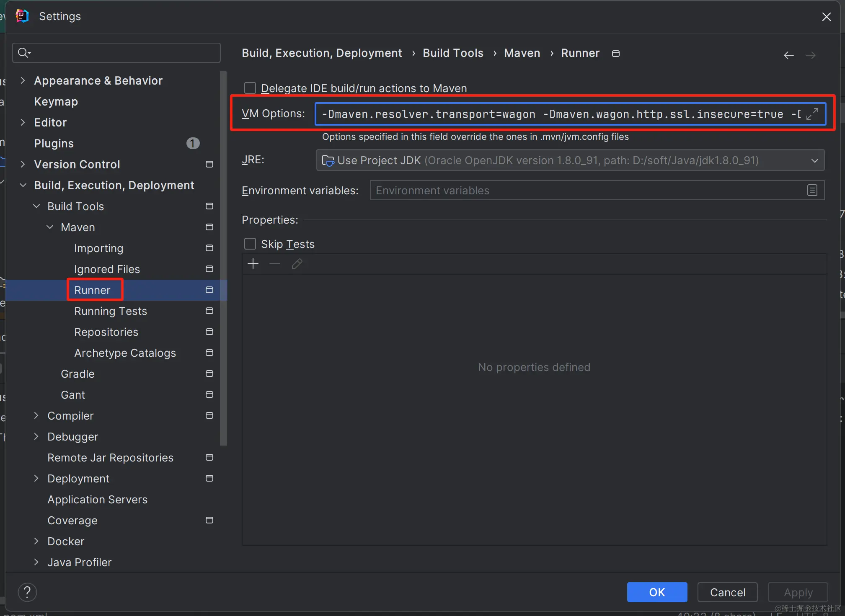Open help with the question mark icon
This screenshot has height=616, width=845.
click(x=27, y=592)
